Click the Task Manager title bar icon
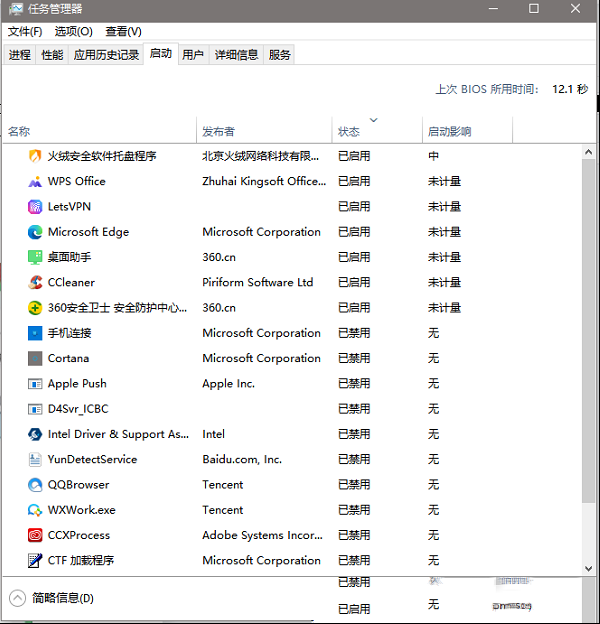The image size is (600, 624). (16, 9)
